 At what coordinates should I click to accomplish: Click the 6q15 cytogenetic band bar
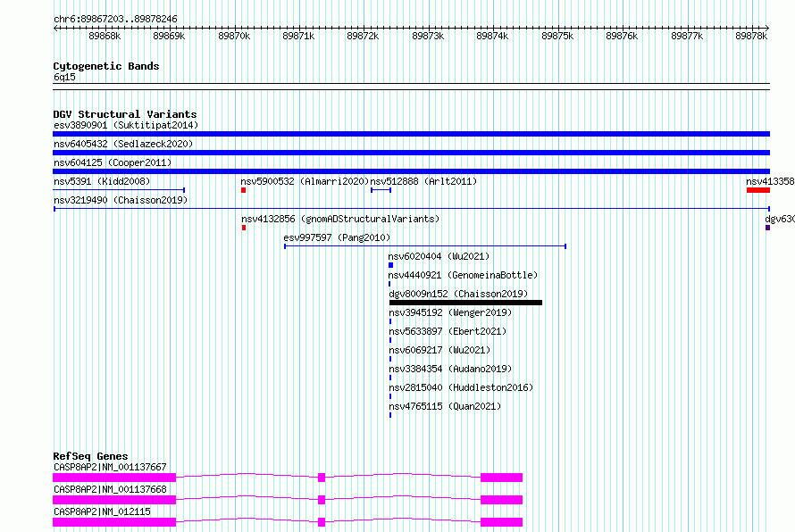tap(411, 87)
